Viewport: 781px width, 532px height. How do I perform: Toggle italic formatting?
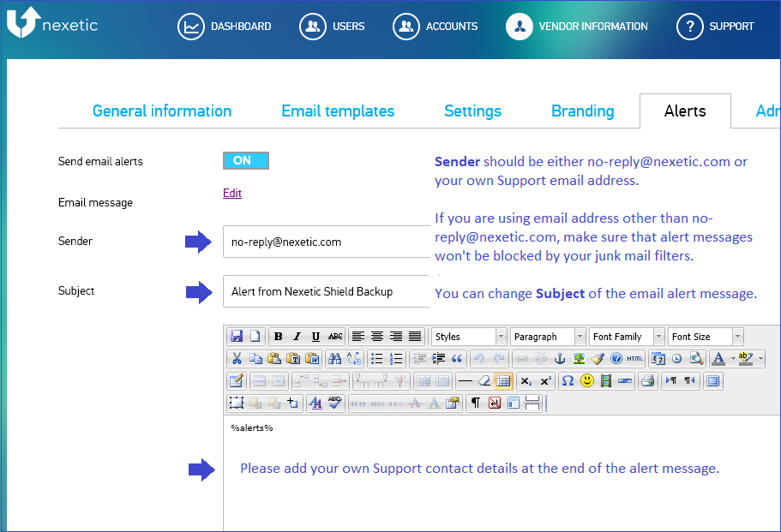coord(297,337)
